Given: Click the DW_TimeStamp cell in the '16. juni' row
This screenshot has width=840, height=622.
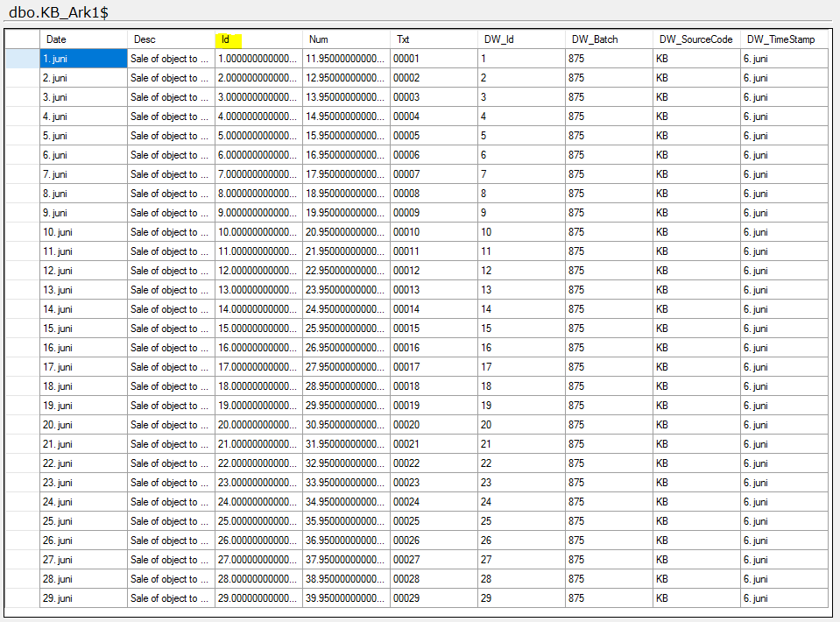Looking at the screenshot, I should click(784, 348).
